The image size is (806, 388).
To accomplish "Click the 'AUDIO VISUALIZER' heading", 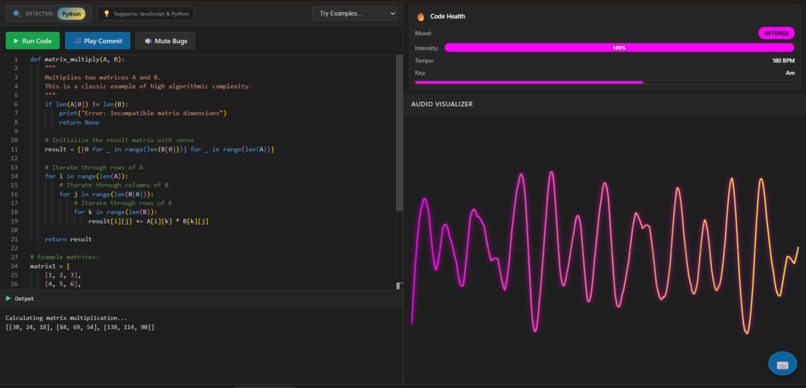I will point(442,104).
